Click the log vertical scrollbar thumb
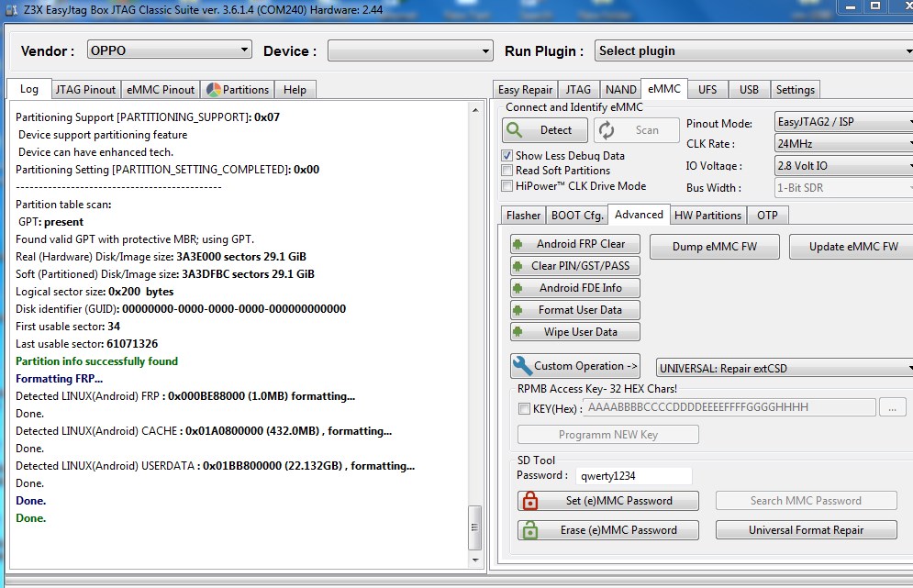Screen dimensions: 913x588 click(x=475, y=527)
